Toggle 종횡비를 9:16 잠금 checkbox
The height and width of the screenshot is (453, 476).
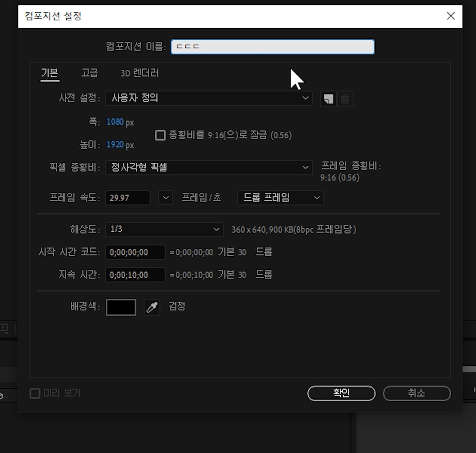pyautogui.click(x=160, y=135)
